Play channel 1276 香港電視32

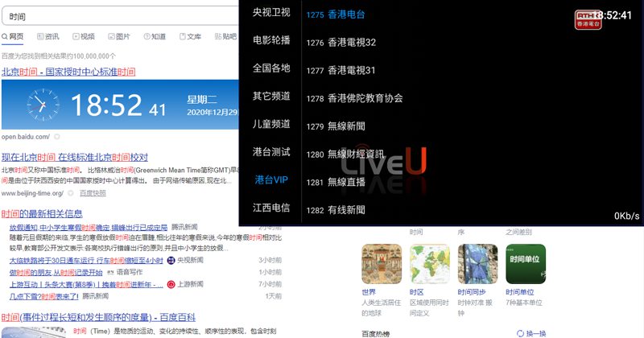352,43
